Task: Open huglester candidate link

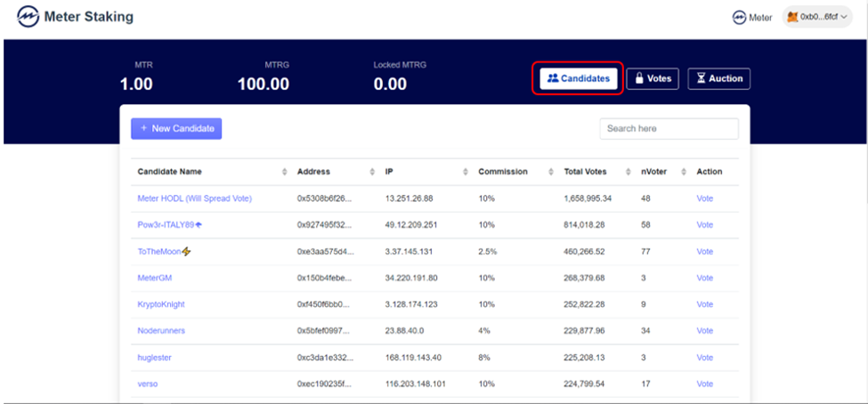Action: pos(154,358)
